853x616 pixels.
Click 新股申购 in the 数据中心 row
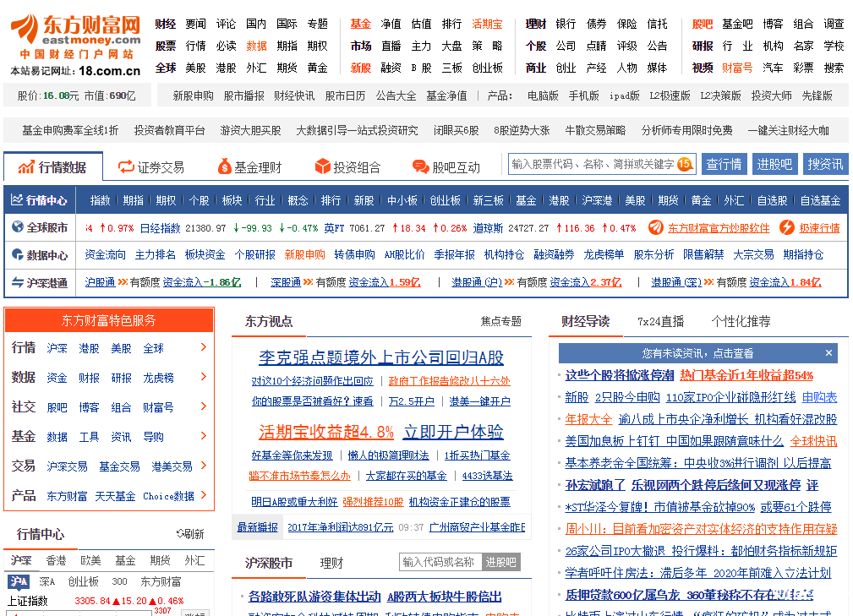[x=304, y=254]
